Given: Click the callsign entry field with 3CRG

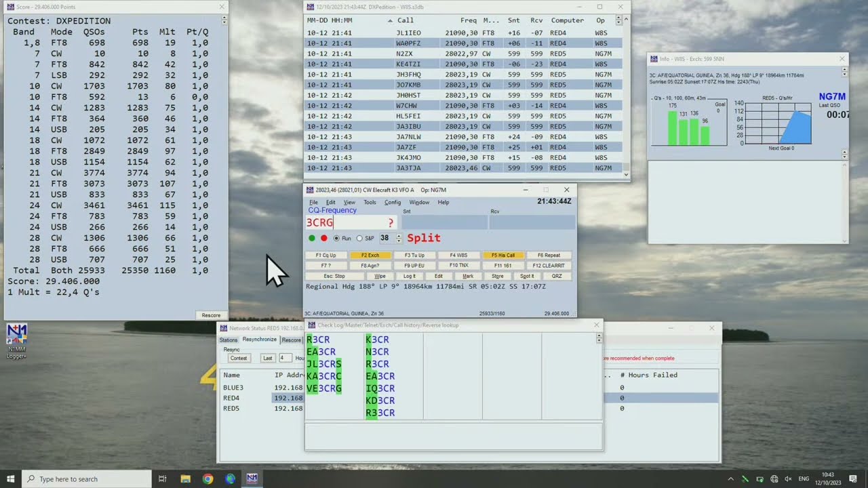Looking at the screenshot, I should point(351,222).
